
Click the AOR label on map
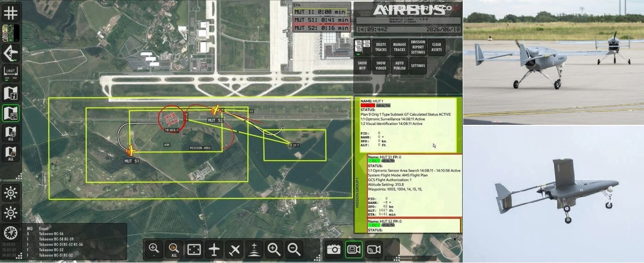(167, 145)
